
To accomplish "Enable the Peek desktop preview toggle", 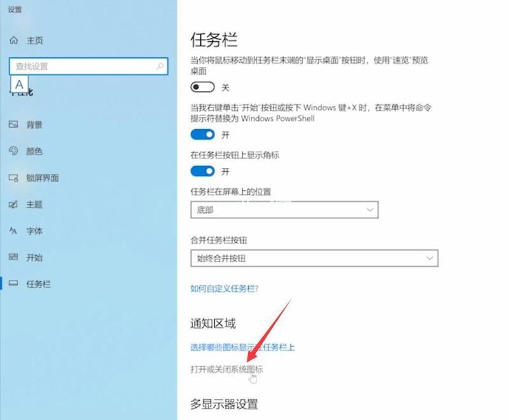I will 202,87.
